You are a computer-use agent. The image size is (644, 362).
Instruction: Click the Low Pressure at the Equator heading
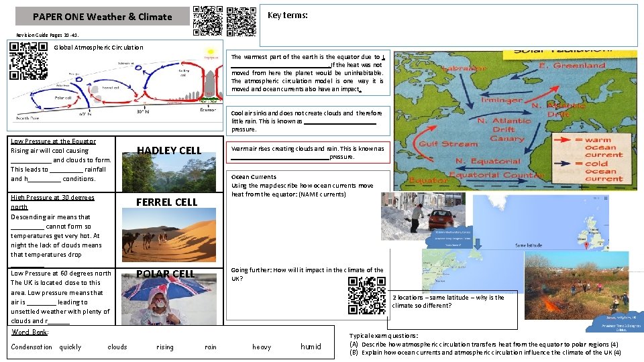tap(54, 141)
